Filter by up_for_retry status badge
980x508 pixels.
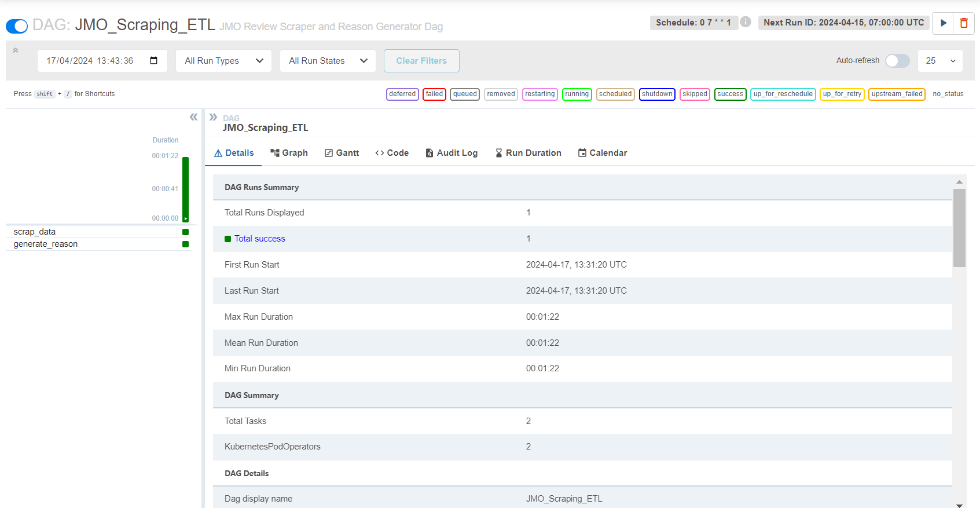click(842, 94)
